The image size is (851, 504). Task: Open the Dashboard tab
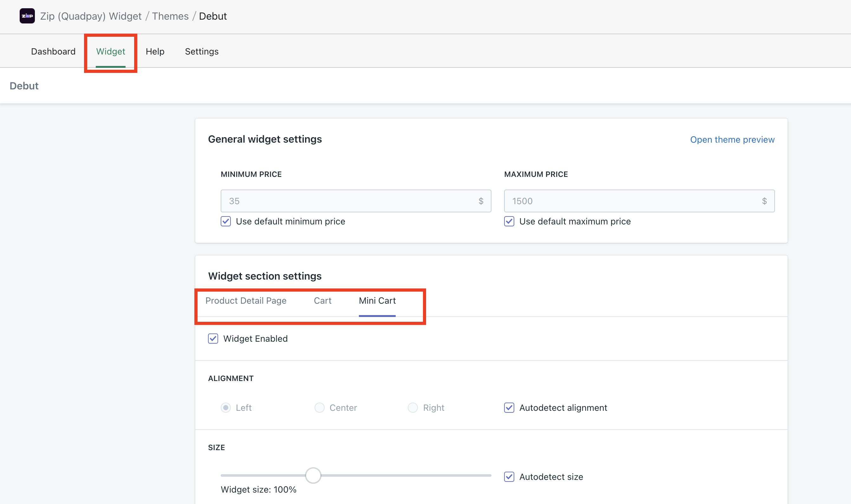tap(53, 51)
